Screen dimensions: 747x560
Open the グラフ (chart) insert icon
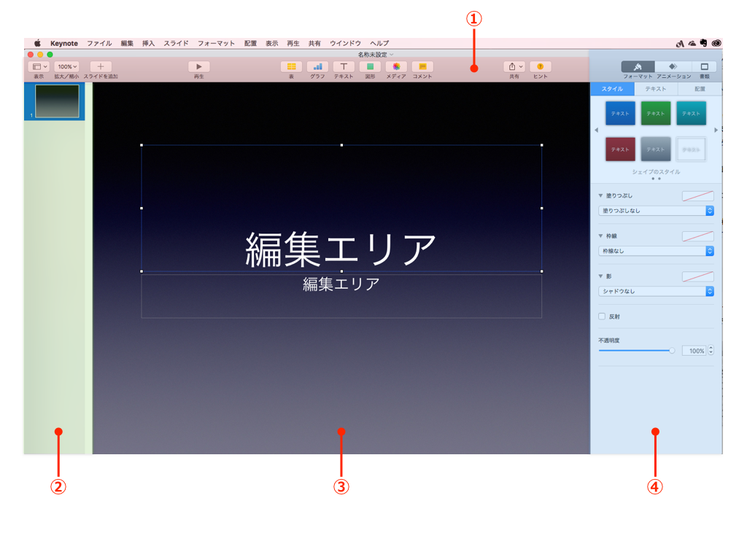(317, 66)
